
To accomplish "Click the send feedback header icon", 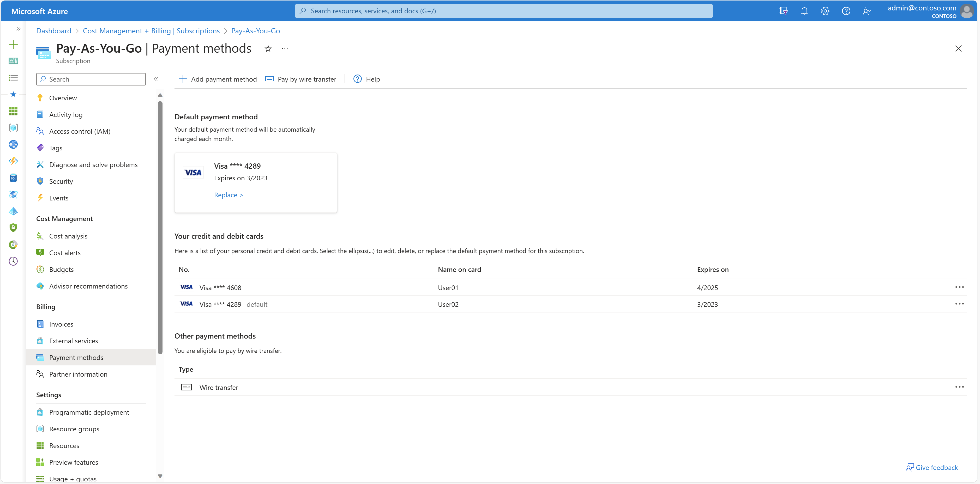I will 867,11.
